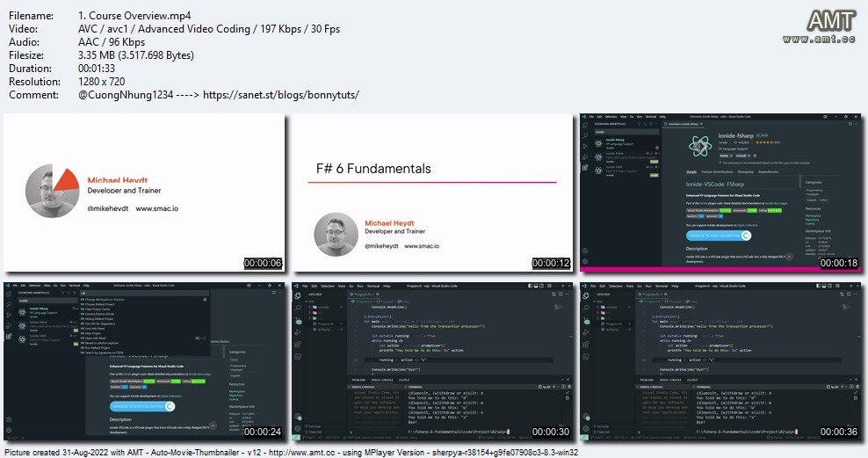
Task: Click the sanet.st blogs URL in the Comment row
Action: [280, 95]
